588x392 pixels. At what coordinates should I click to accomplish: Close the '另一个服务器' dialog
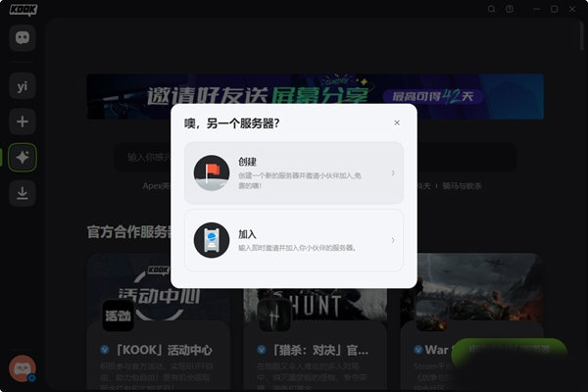pyautogui.click(x=397, y=122)
